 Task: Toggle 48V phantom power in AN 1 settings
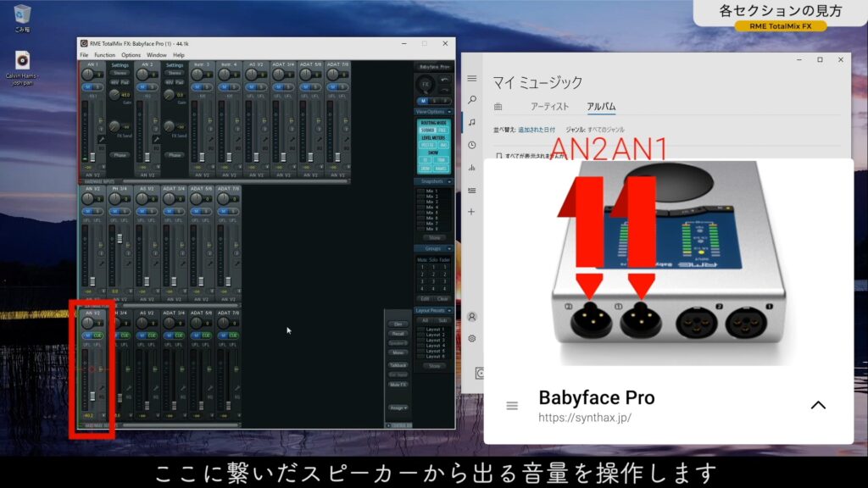114,82
